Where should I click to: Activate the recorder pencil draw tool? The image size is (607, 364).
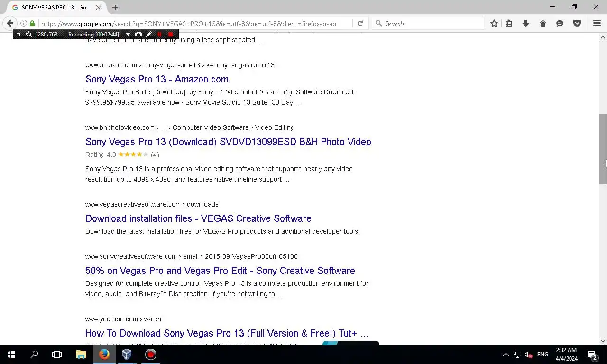click(x=149, y=34)
